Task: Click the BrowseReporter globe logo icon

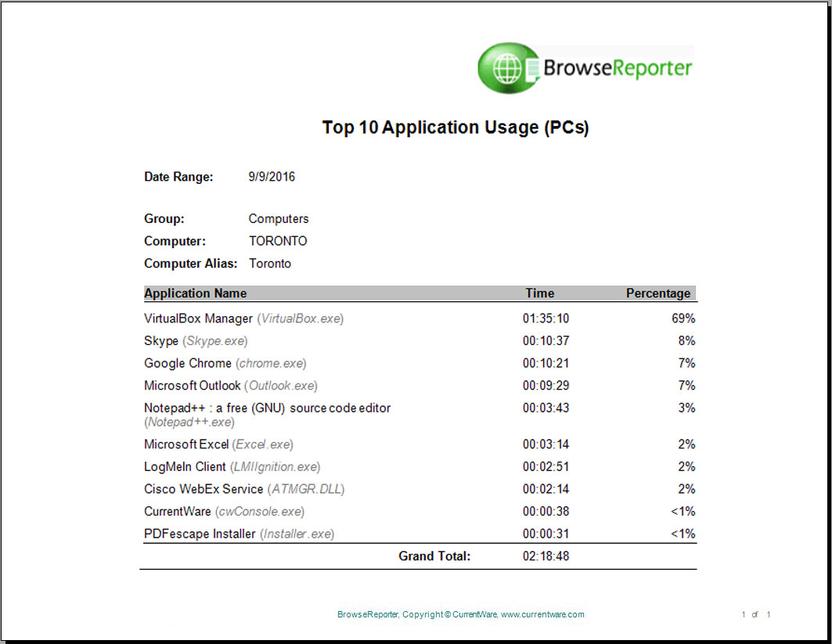Action: [x=508, y=69]
